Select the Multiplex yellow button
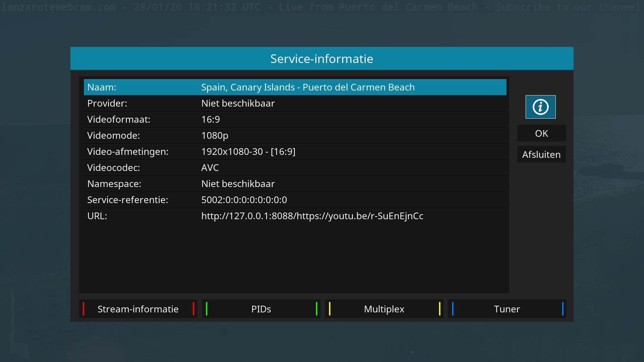This screenshot has width=644, height=362. (x=384, y=309)
